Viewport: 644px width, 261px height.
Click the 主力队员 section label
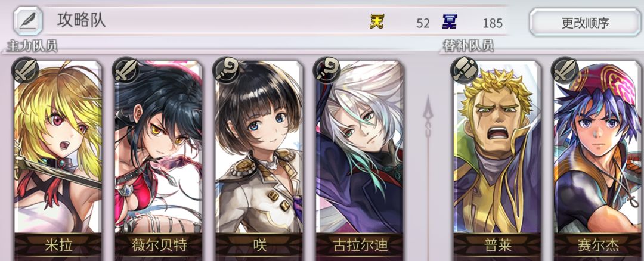pos(32,46)
